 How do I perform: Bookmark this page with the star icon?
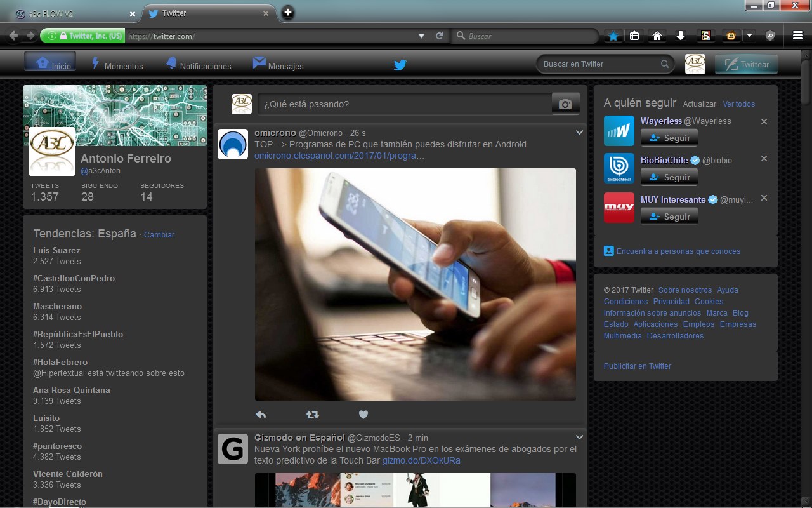point(613,36)
